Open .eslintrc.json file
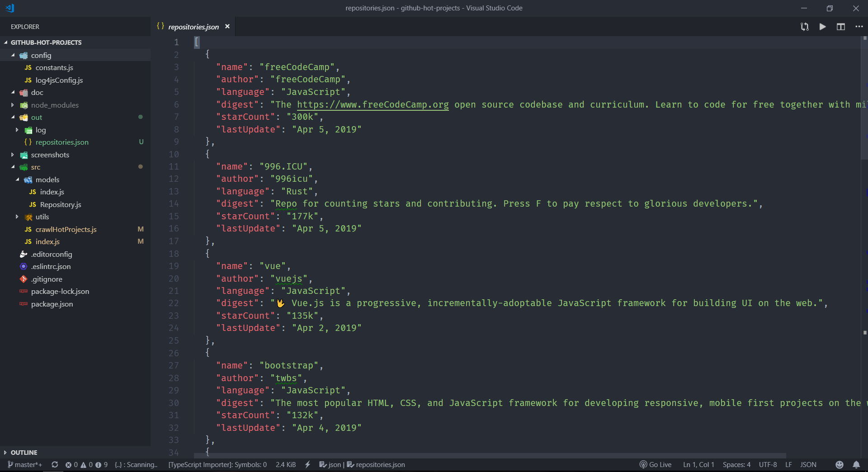The height and width of the screenshot is (472, 868). click(x=51, y=266)
